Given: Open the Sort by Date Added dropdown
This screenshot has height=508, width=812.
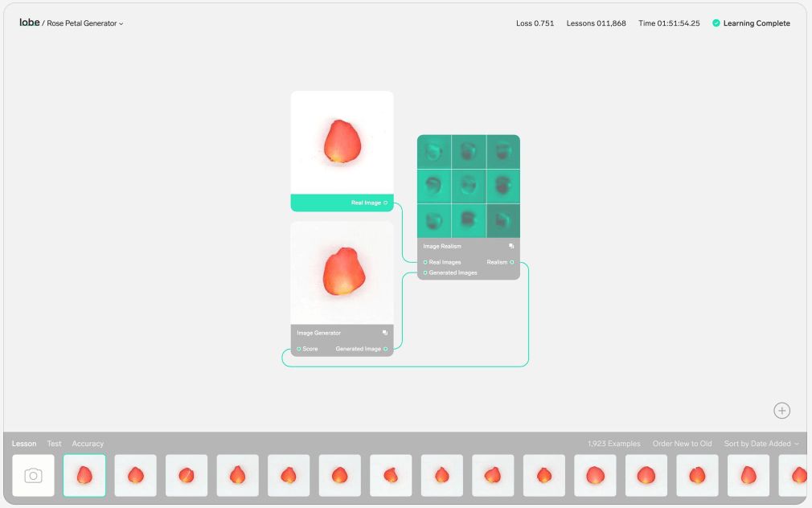Looking at the screenshot, I should (x=761, y=444).
